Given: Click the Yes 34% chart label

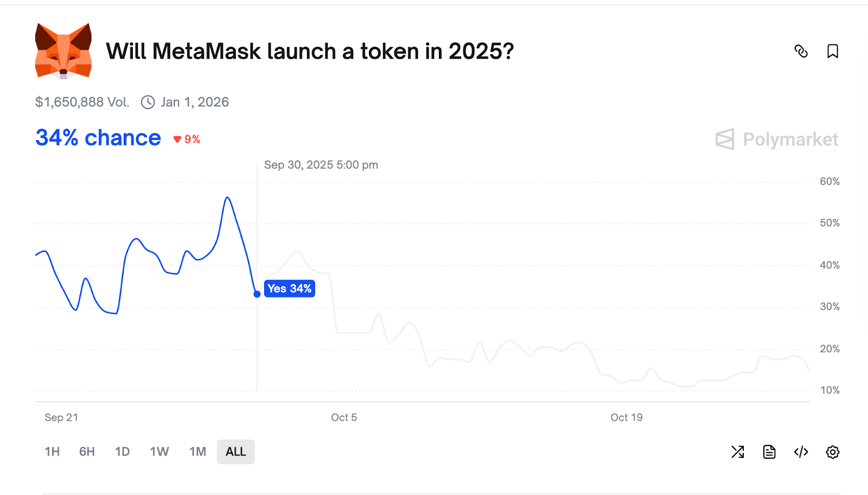Looking at the screenshot, I should pyautogui.click(x=290, y=289).
